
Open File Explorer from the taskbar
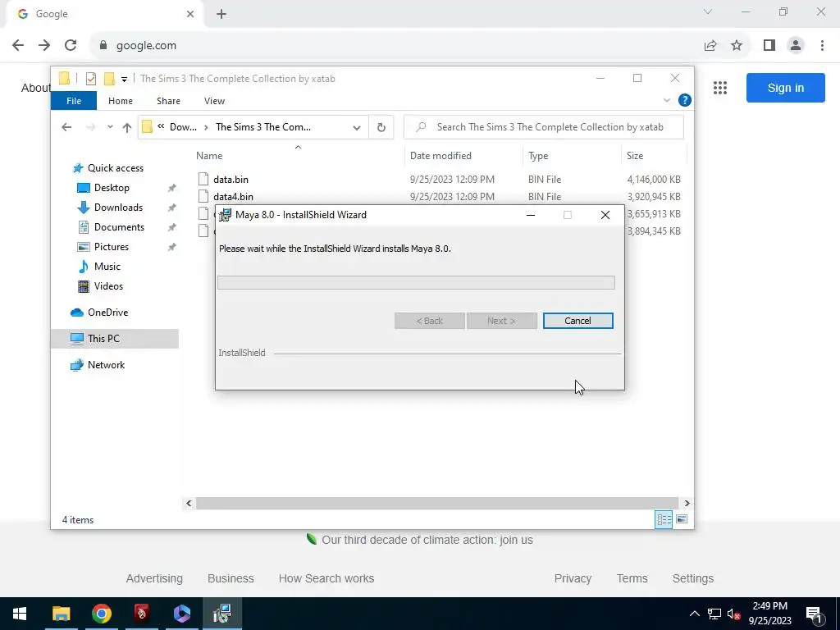tap(61, 614)
